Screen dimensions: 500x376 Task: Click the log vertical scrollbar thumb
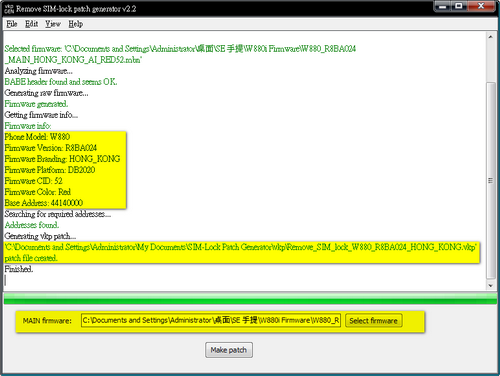pyautogui.click(x=490, y=180)
